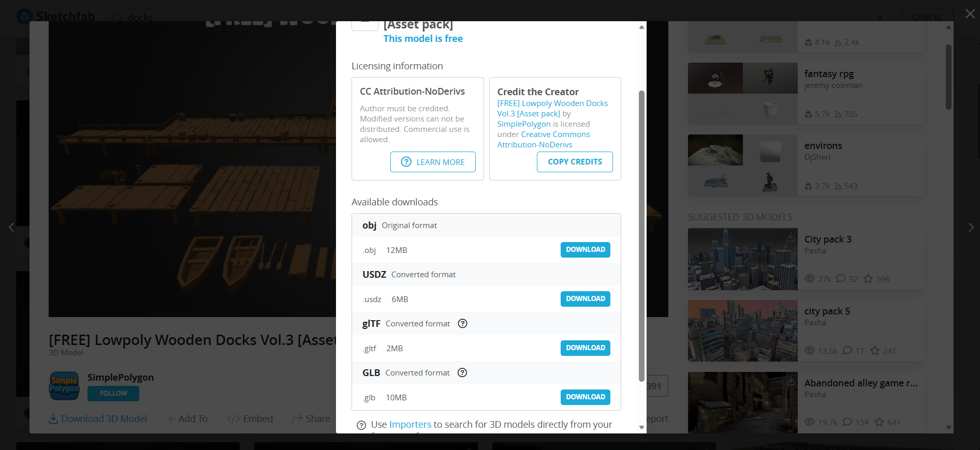Viewport: 980px width, 450px height.
Task: Click the 'This model is free' text
Action: (x=423, y=39)
